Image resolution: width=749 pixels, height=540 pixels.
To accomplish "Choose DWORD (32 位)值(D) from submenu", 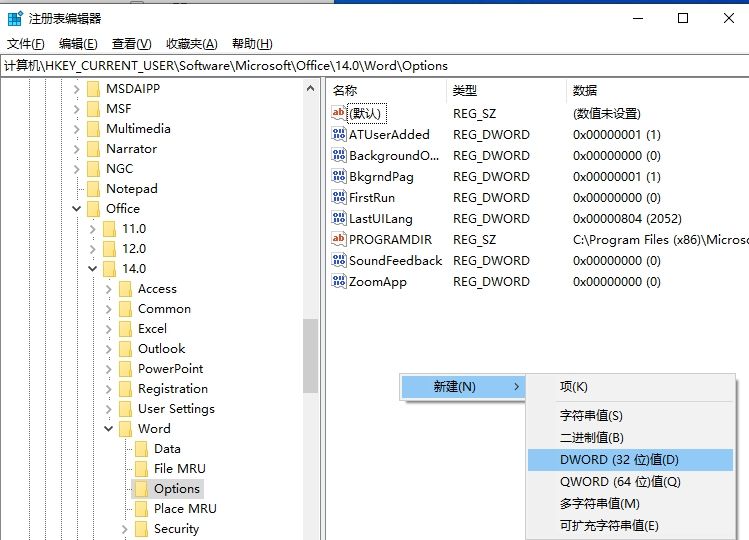I will tap(630, 460).
